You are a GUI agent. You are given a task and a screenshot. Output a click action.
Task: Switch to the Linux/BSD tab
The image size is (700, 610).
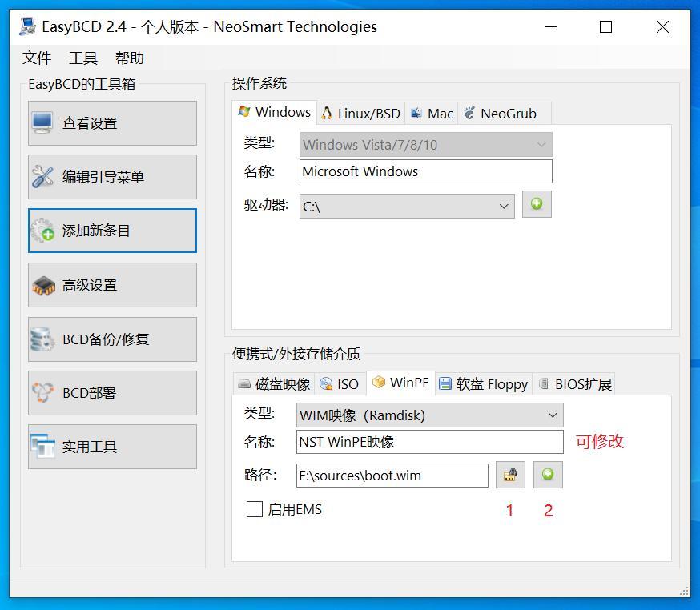coord(360,114)
